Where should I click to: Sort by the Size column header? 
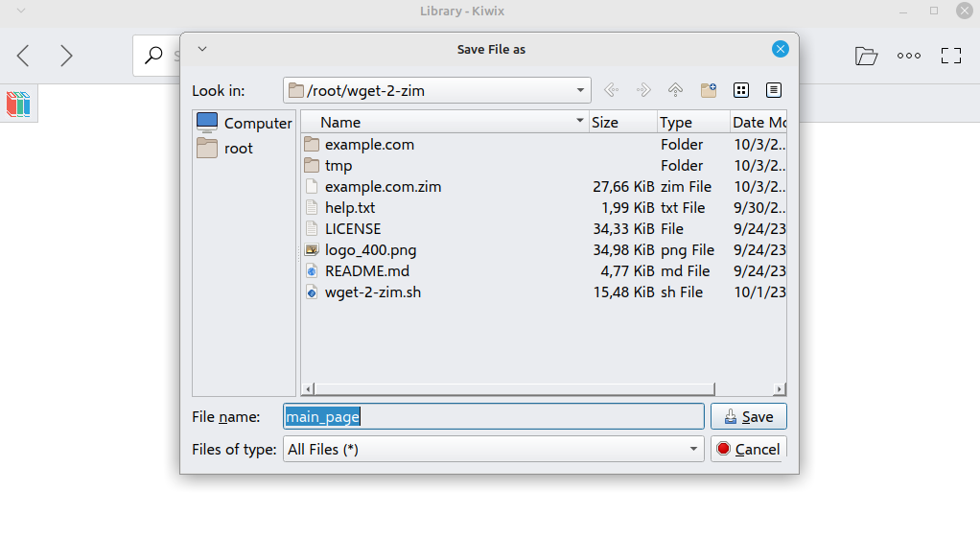click(623, 122)
